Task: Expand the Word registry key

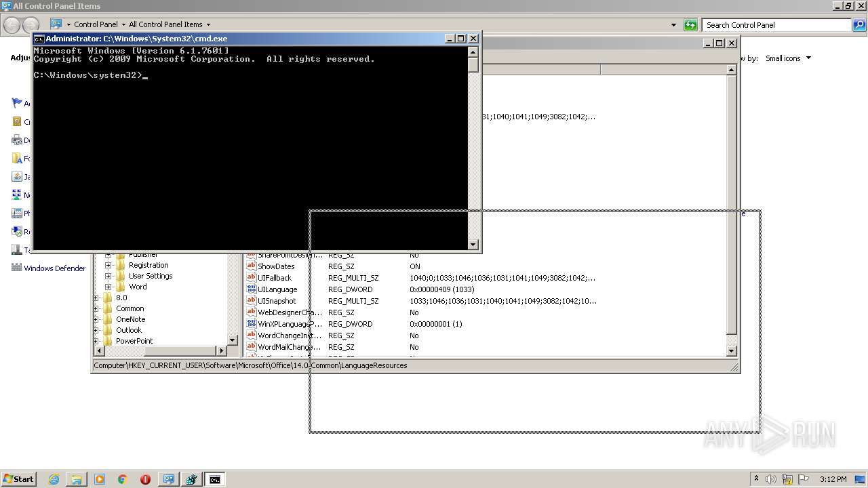Action: (108, 287)
